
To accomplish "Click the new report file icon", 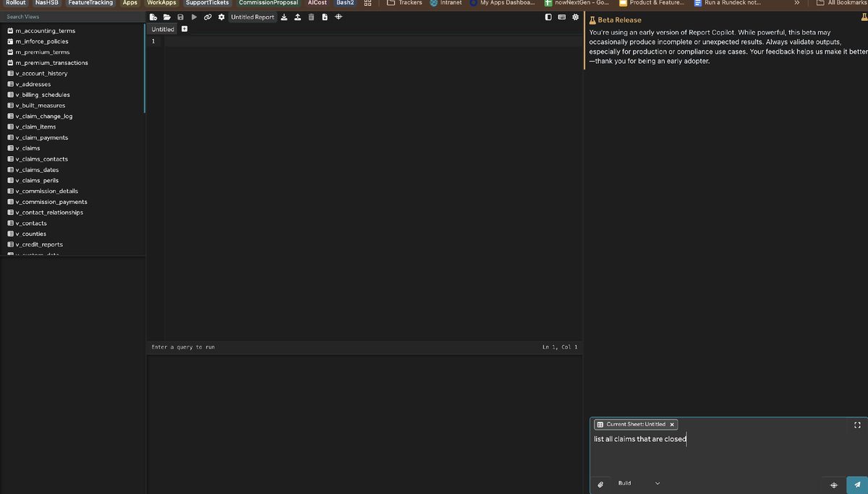I will click(x=153, y=17).
